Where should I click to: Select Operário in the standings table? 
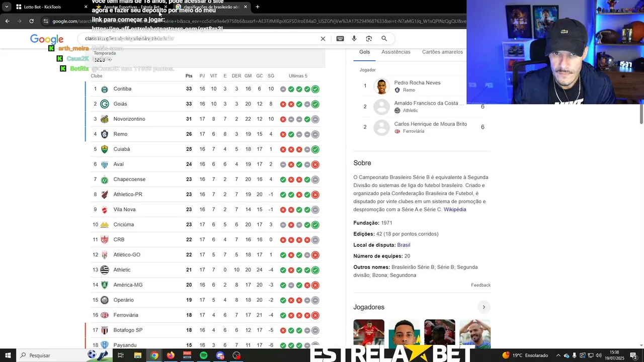[124, 300]
